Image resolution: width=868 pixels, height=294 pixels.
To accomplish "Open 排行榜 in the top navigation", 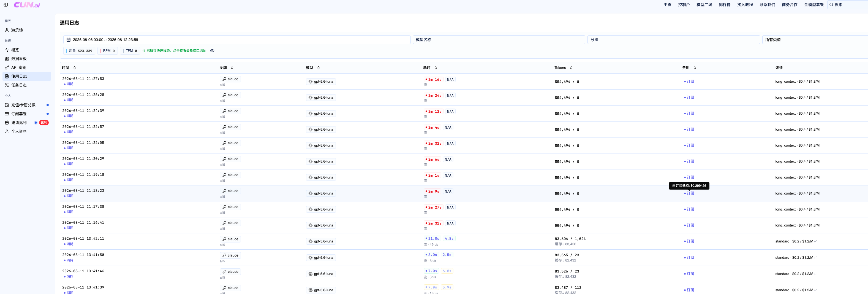I will pyautogui.click(x=725, y=5).
